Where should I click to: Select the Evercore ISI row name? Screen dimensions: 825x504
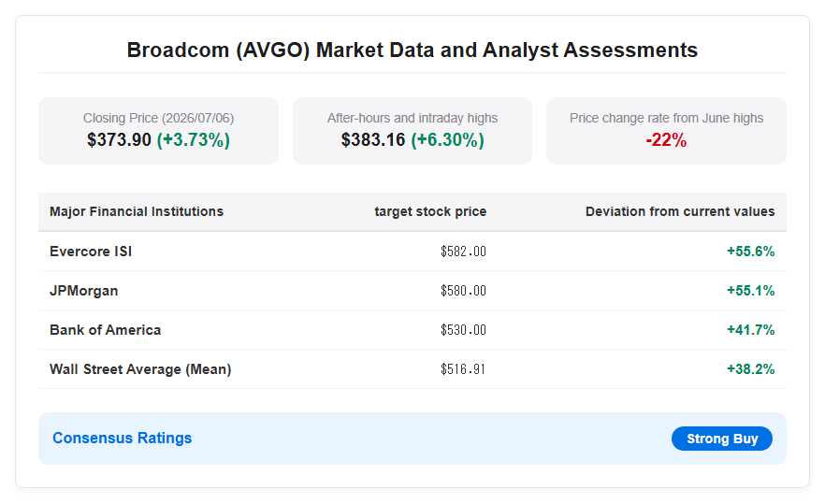coord(91,251)
